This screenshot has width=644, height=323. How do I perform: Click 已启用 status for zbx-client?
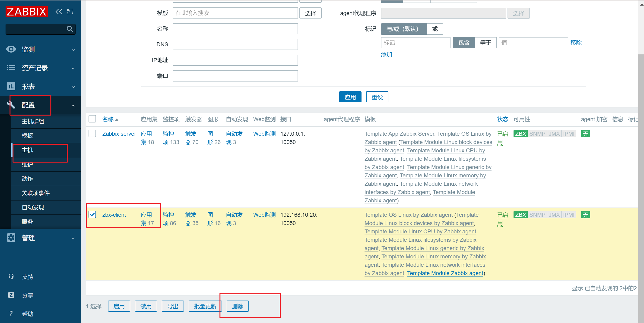pos(502,219)
